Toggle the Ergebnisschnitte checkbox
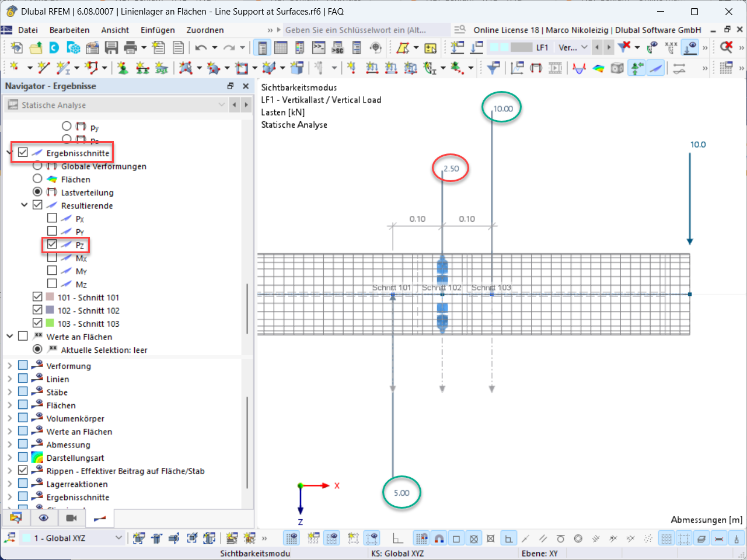 click(23, 153)
